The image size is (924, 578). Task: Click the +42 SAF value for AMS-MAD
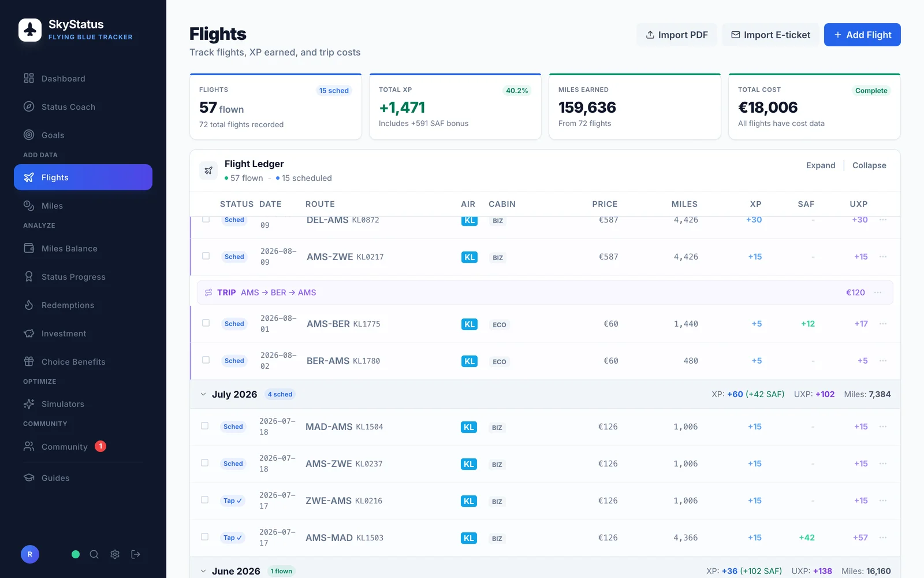pyautogui.click(x=807, y=538)
